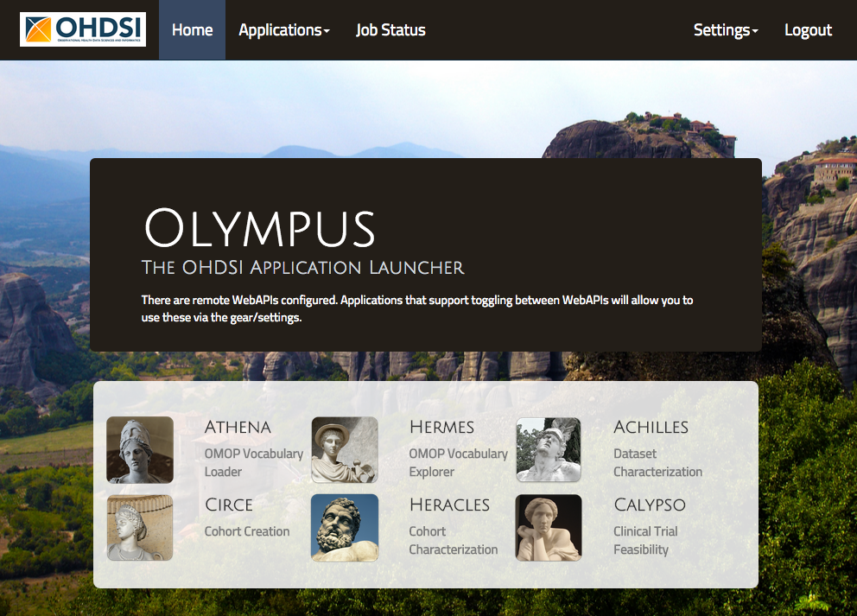Click the Calypso heading text
Viewport: 857px width, 616px height.
650,505
